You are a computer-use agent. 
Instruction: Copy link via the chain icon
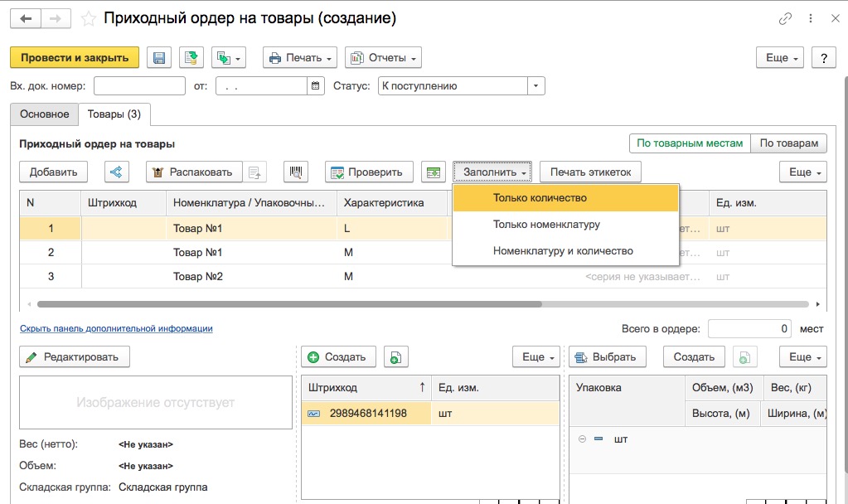[785, 18]
